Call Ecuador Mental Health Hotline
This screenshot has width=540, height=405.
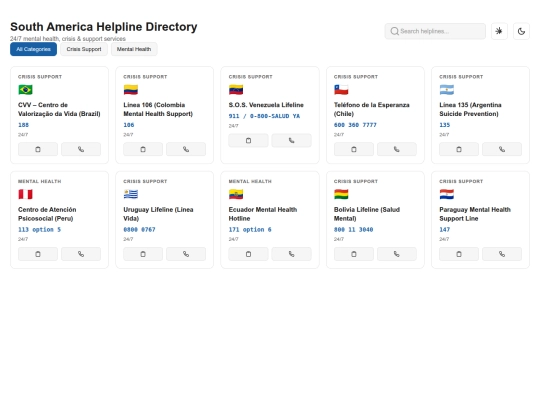(291, 254)
